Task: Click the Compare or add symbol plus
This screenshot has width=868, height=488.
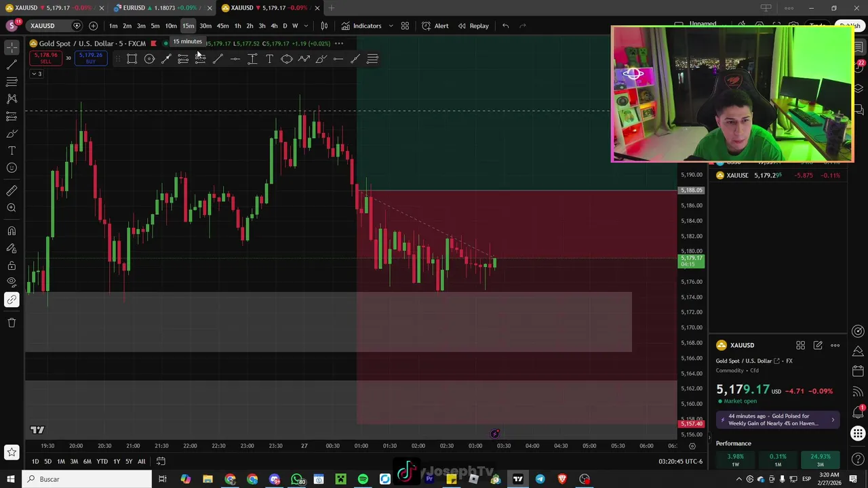Action: click(93, 26)
